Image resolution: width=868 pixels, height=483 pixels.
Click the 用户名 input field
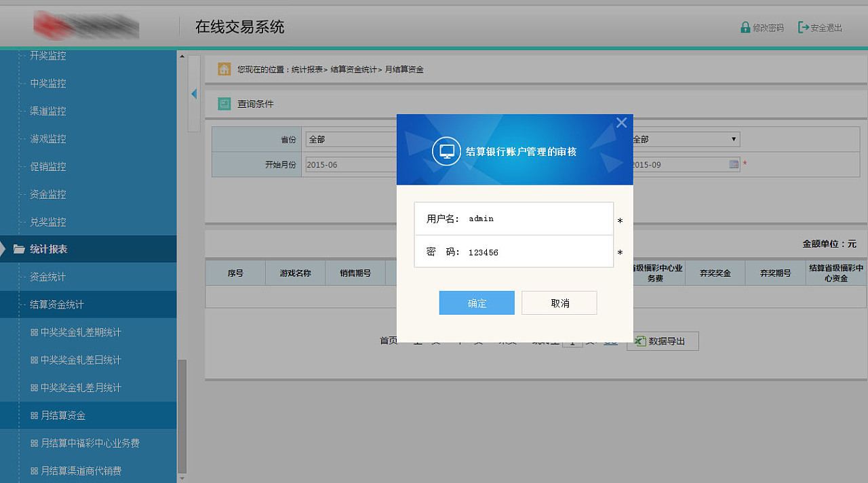tap(536, 218)
